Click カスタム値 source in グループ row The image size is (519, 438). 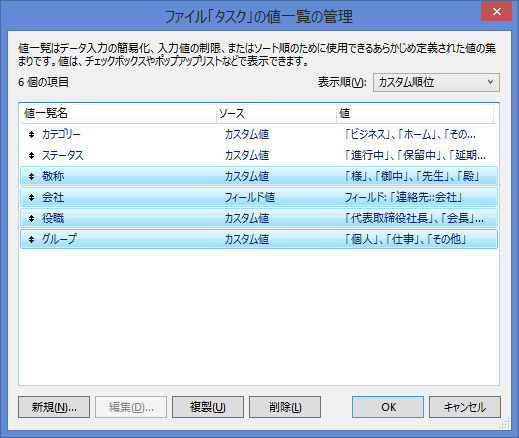[247, 239]
